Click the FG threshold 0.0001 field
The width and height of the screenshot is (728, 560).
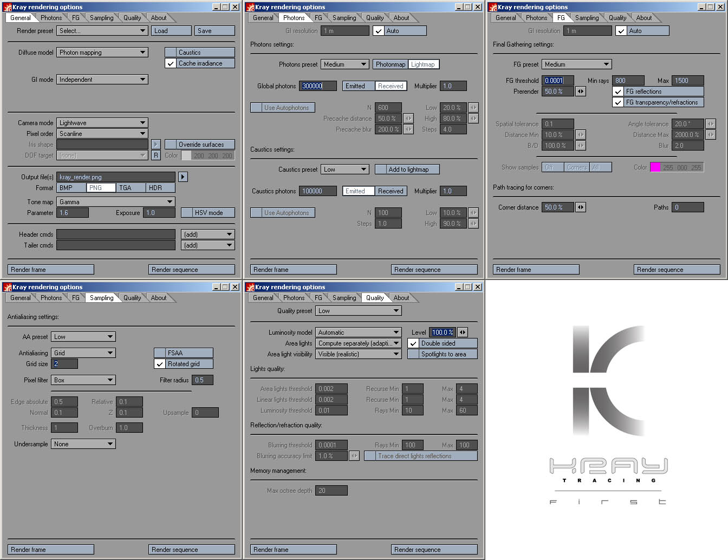click(x=558, y=80)
